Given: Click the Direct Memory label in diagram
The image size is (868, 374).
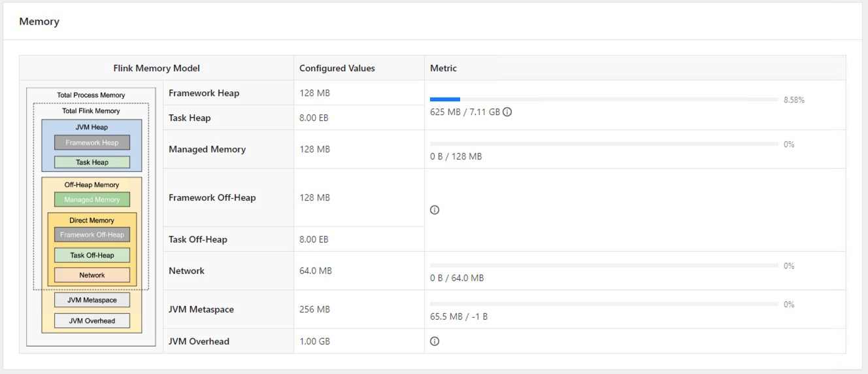Looking at the screenshot, I should (x=92, y=220).
